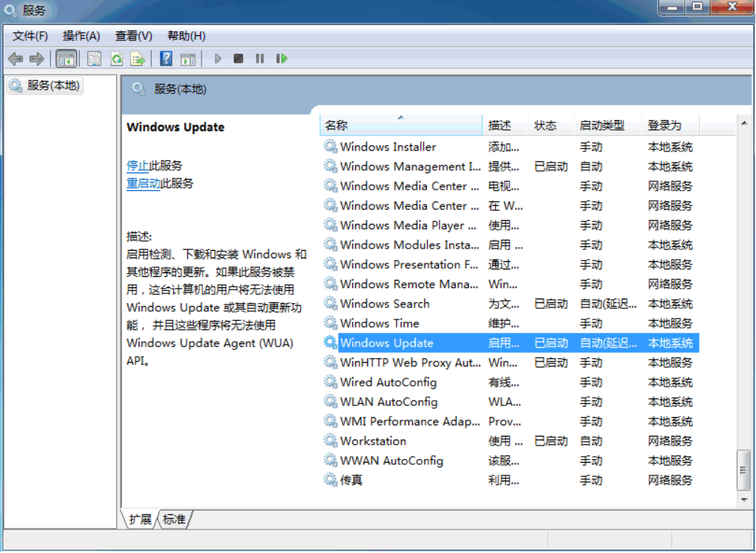Stop the service using the black square toolbar icon
Image resolution: width=756 pixels, height=553 pixels.
238,58
